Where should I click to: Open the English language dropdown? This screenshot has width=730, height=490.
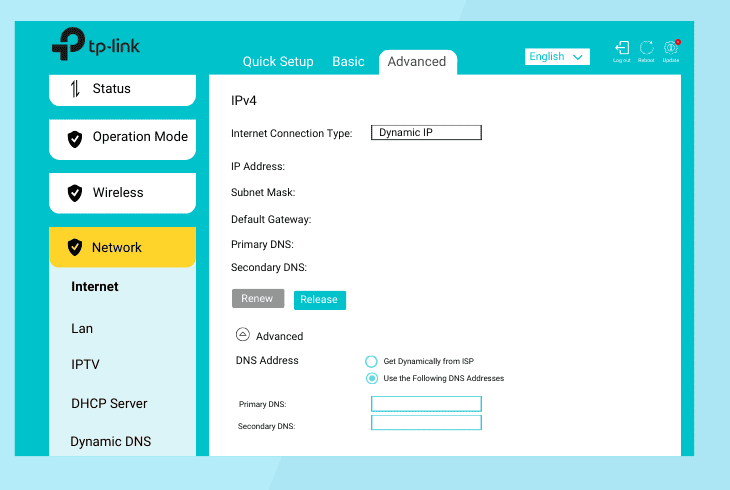pyautogui.click(x=557, y=57)
